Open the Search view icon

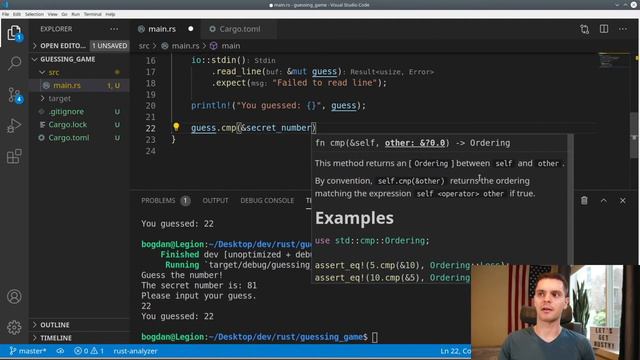pyautogui.click(x=14, y=63)
